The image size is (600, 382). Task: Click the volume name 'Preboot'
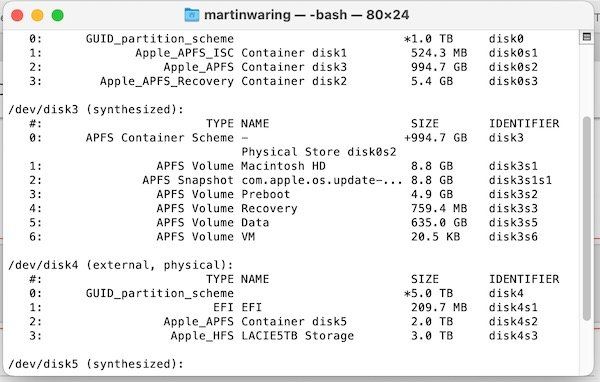266,194
